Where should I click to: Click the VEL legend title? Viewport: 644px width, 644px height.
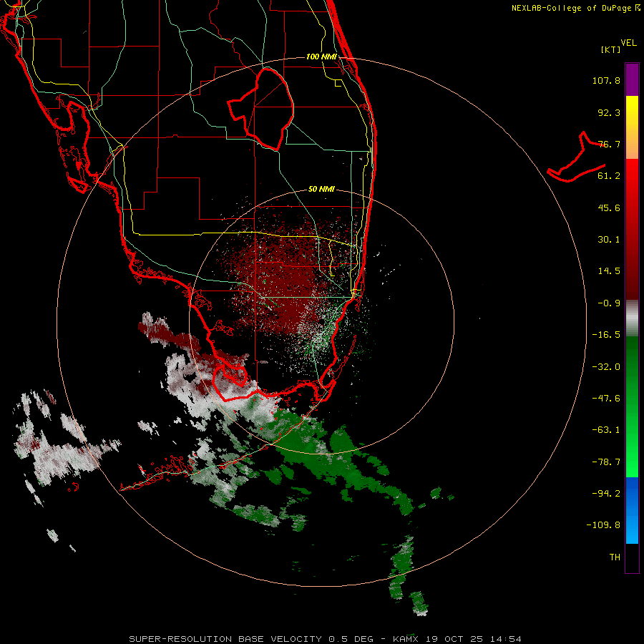point(628,43)
